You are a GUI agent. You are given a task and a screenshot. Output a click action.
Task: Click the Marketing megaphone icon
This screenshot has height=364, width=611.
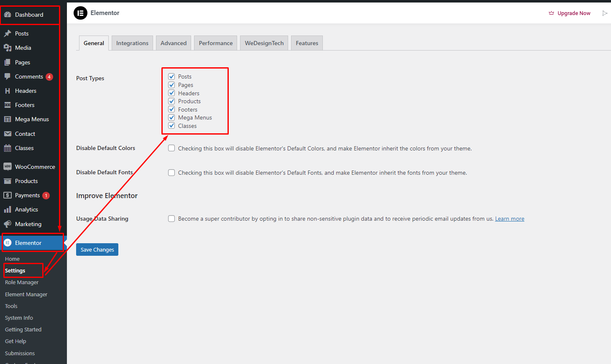pyautogui.click(x=8, y=224)
